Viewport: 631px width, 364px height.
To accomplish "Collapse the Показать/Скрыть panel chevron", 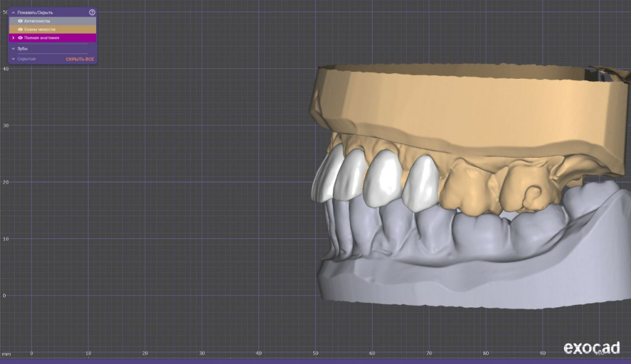I will tap(13, 12).
